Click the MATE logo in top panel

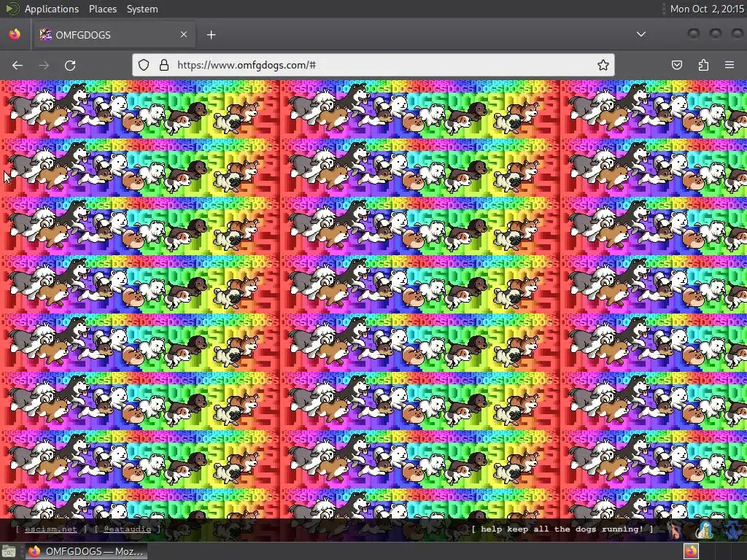click(12, 9)
